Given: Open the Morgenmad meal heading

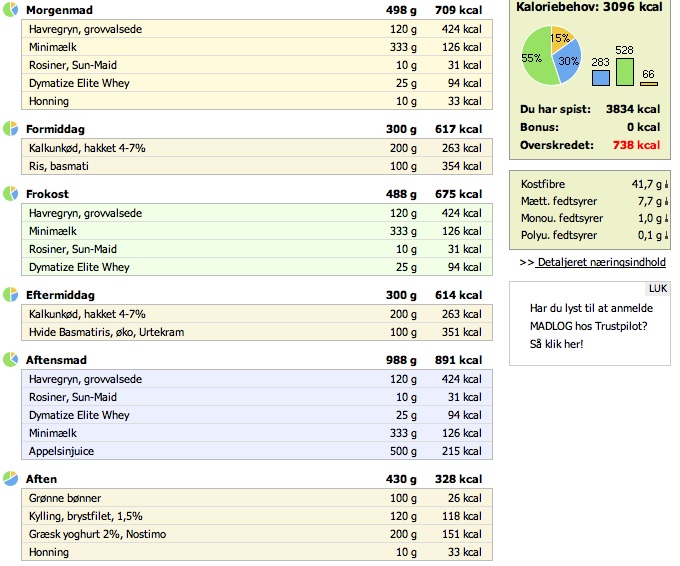Looking at the screenshot, I should pyautogui.click(x=59, y=10).
